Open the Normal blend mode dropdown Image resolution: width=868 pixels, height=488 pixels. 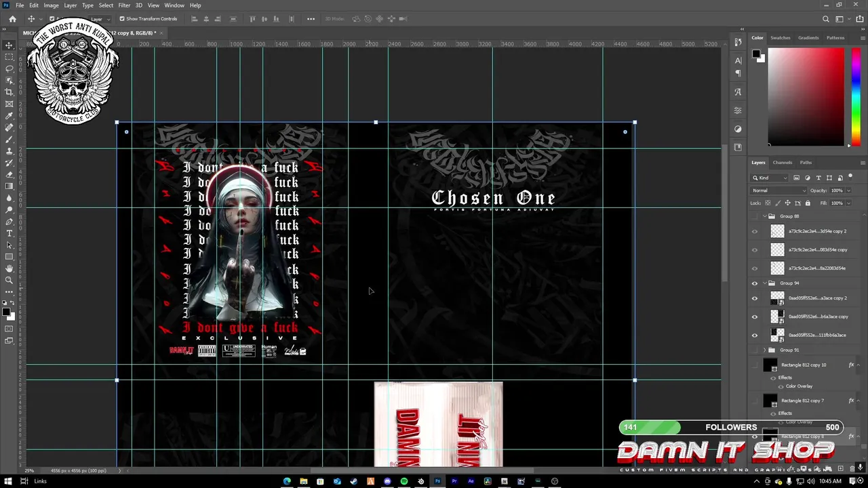(778, 190)
